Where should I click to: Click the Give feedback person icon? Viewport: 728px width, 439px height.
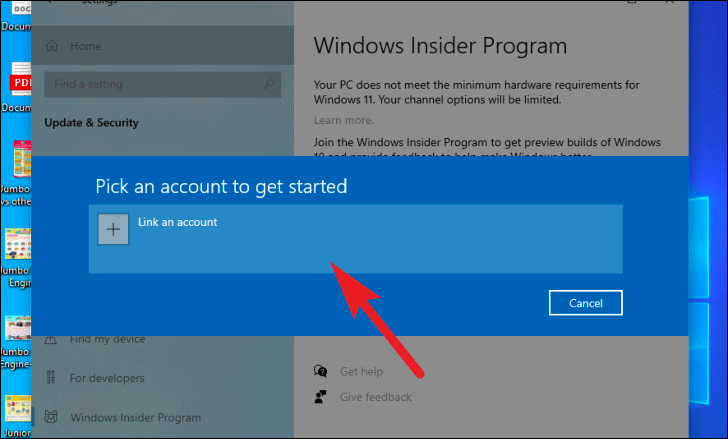(x=320, y=397)
